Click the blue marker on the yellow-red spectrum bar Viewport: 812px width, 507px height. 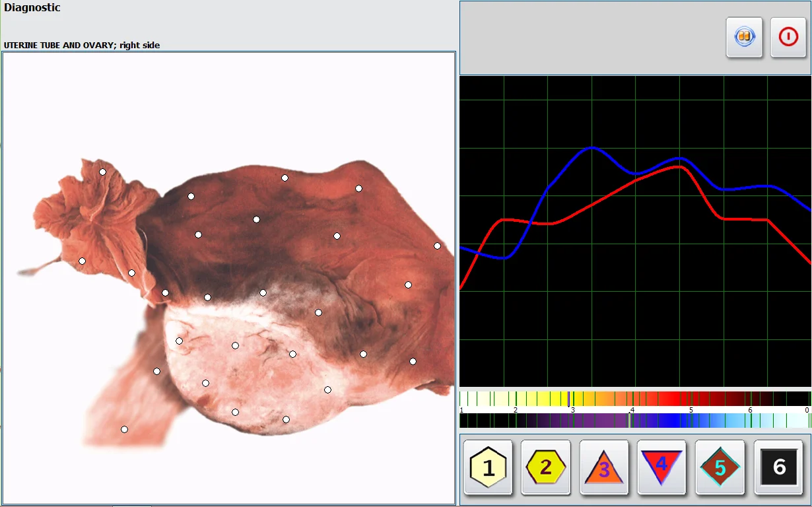(x=570, y=399)
